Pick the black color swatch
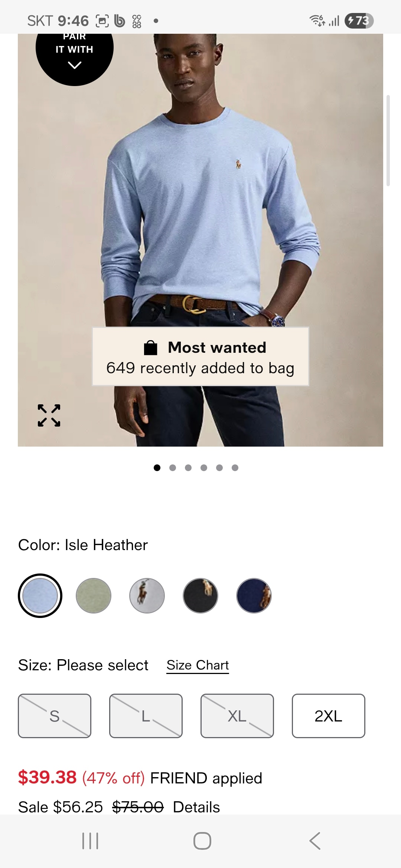This screenshot has height=868, width=401. tap(200, 596)
